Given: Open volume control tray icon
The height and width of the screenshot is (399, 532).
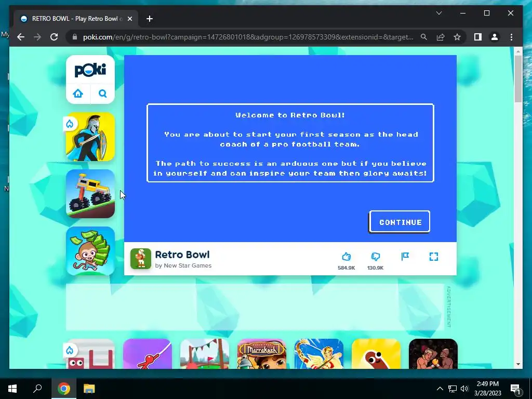Looking at the screenshot, I should coord(464,389).
